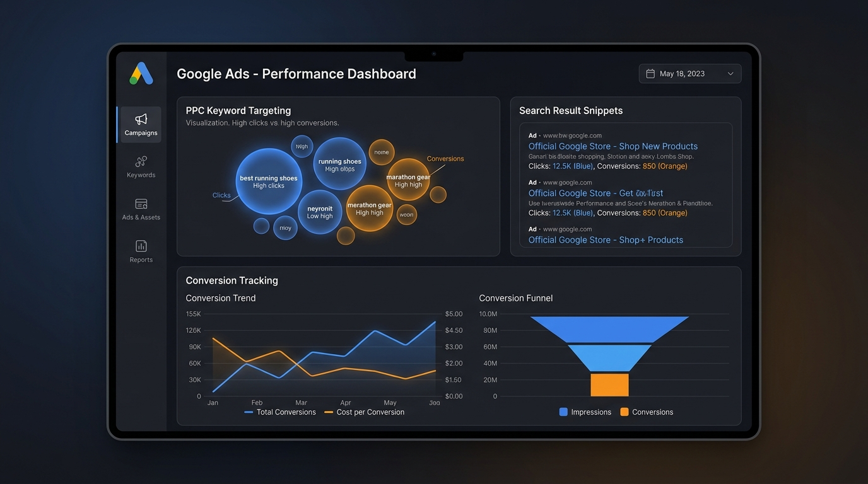The width and height of the screenshot is (868, 484).
Task: Expand the May 18, 2023 date dropdown
Action: (x=690, y=74)
